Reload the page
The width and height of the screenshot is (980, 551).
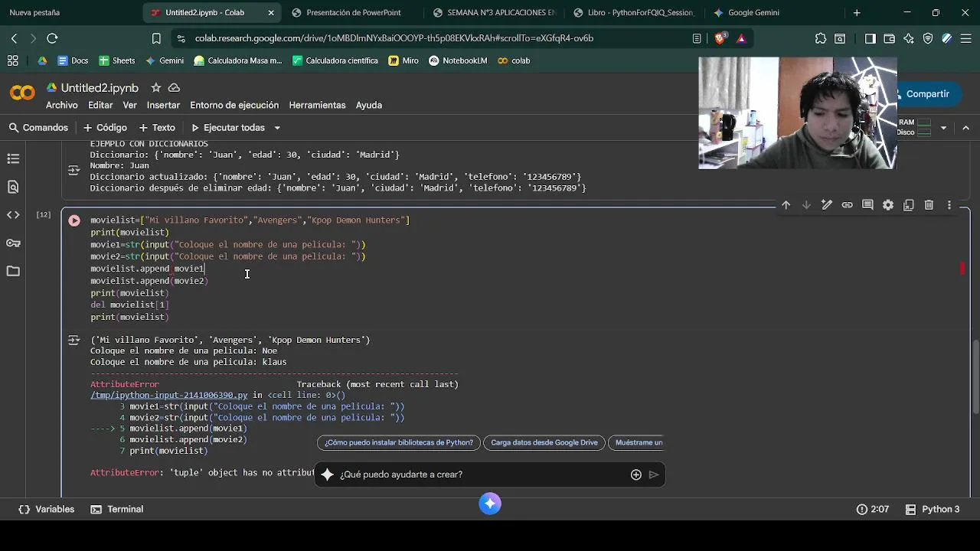click(52, 38)
